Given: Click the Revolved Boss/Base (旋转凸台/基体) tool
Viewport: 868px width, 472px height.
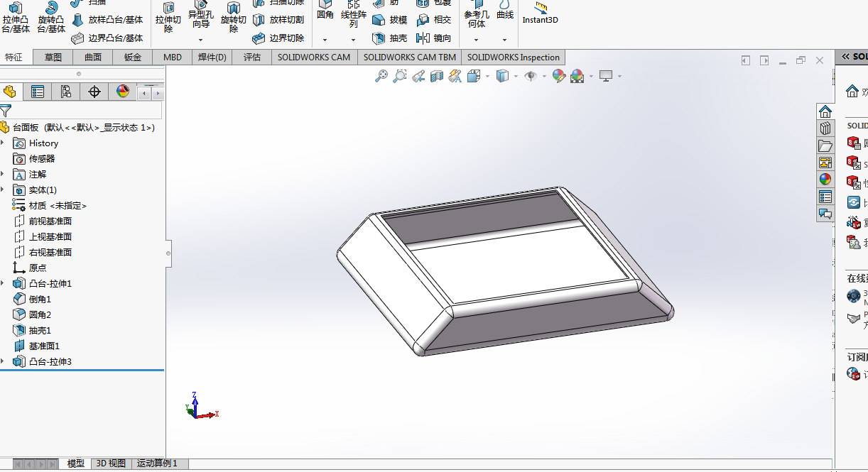Looking at the screenshot, I should pos(51,18).
